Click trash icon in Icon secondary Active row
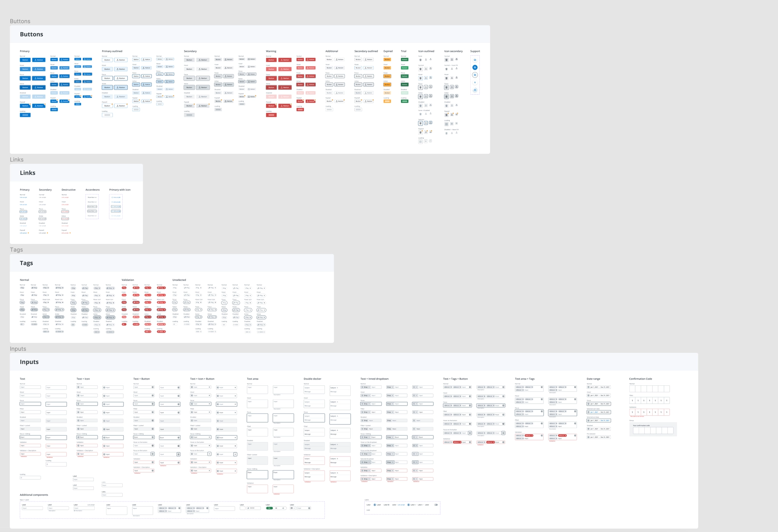The width and height of the screenshot is (778, 532). point(446,96)
